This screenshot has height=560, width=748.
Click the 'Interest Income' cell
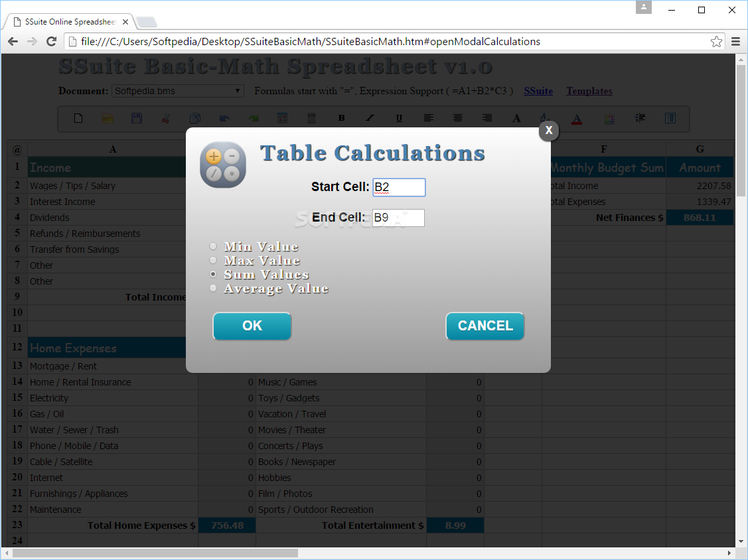coord(107,201)
